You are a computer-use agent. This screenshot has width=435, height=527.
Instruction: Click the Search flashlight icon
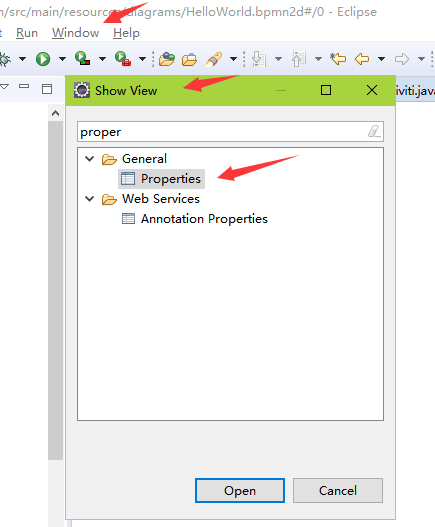pyautogui.click(x=214, y=59)
